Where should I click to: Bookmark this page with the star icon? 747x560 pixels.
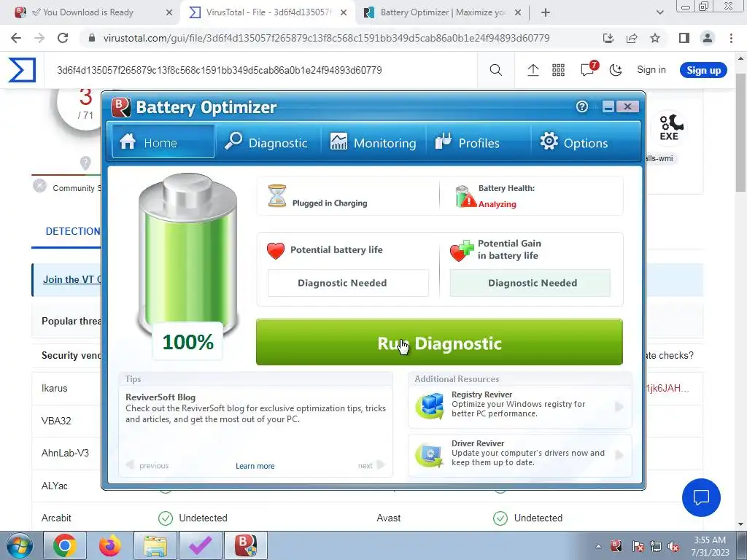tap(655, 38)
